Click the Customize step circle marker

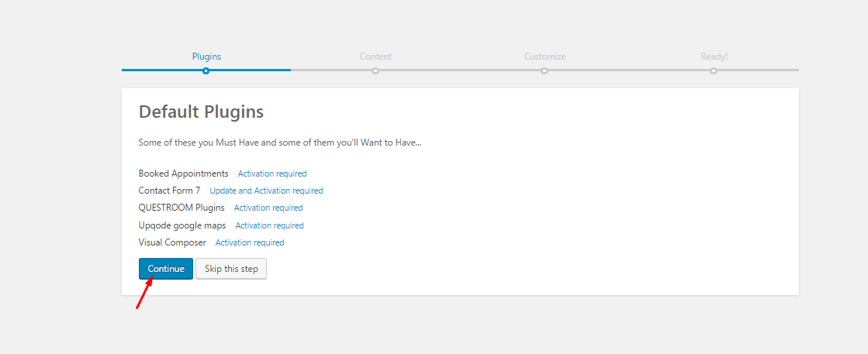[545, 70]
